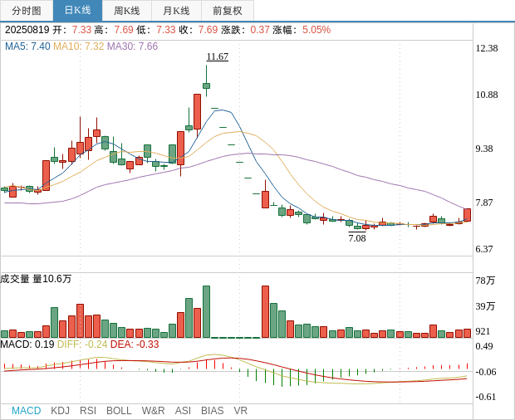Switch to the RSI indicator

(88, 411)
